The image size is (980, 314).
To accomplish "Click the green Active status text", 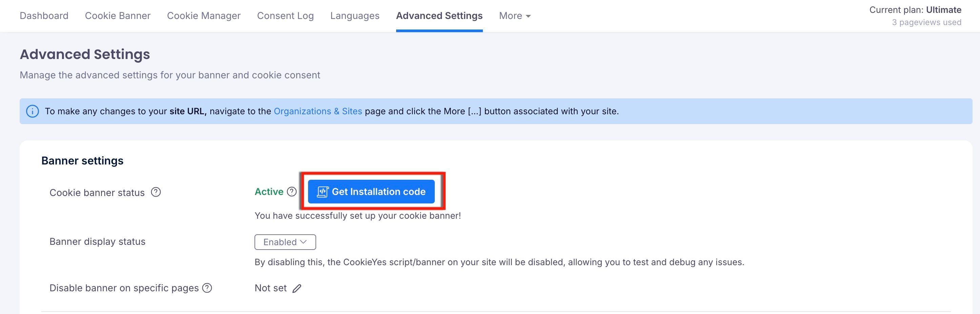I will point(269,192).
